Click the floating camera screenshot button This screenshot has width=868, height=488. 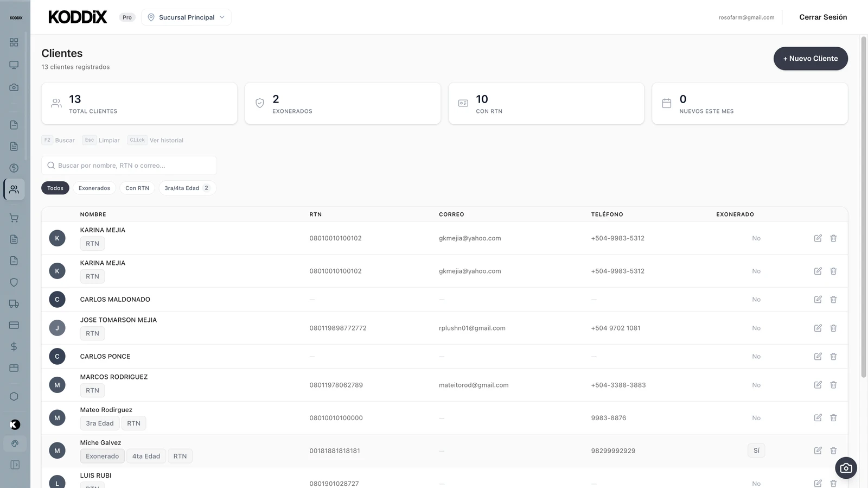click(846, 468)
